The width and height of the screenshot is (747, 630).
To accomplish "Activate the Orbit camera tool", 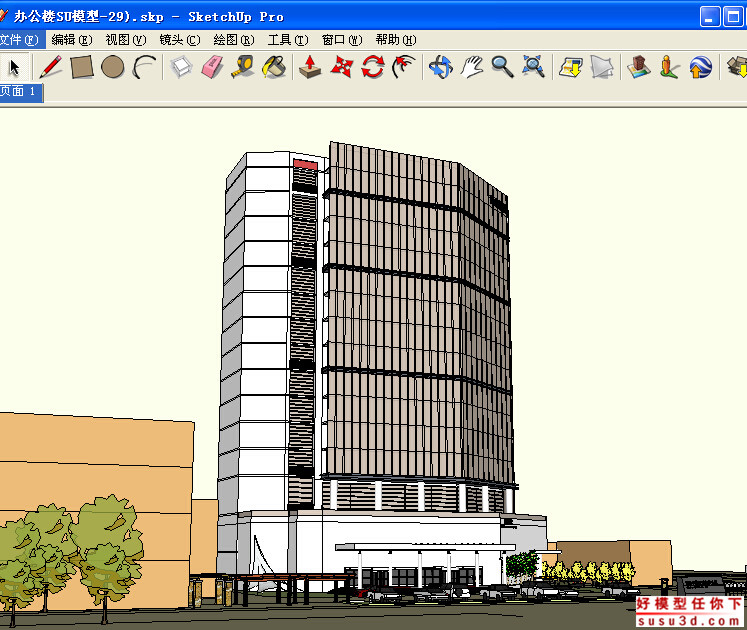I will (x=441, y=67).
